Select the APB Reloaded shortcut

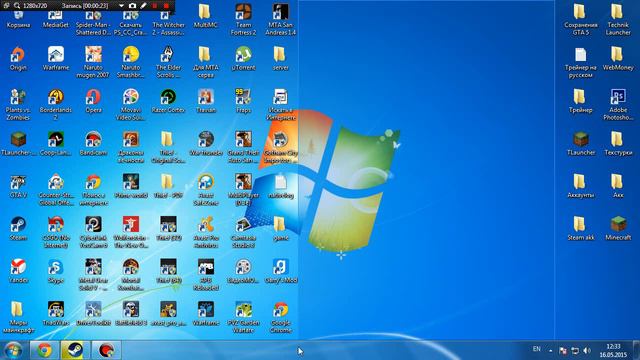[206, 275]
